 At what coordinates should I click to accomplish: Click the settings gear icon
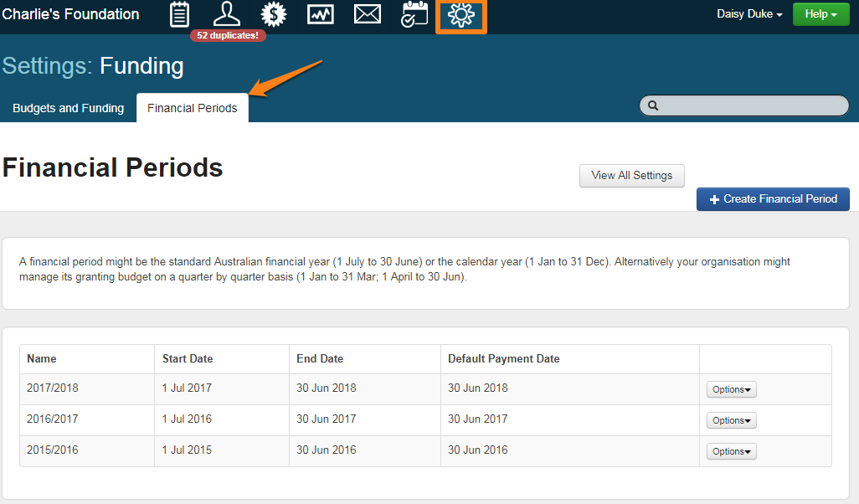click(461, 15)
